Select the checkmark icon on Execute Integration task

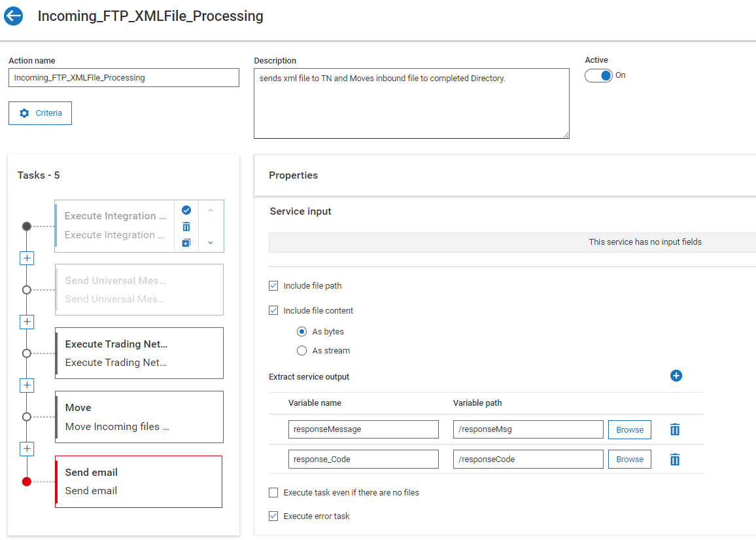pyautogui.click(x=186, y=209)
